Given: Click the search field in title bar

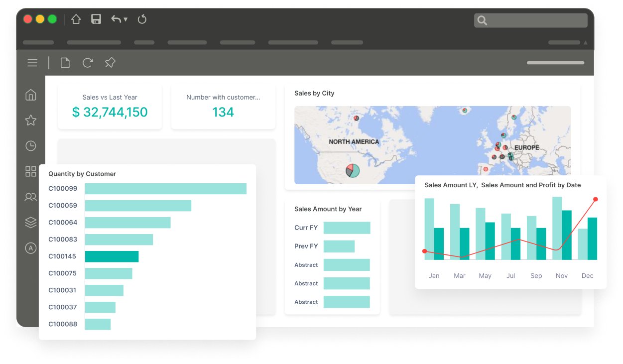Looking at the screenshot, I should [531, 20].
